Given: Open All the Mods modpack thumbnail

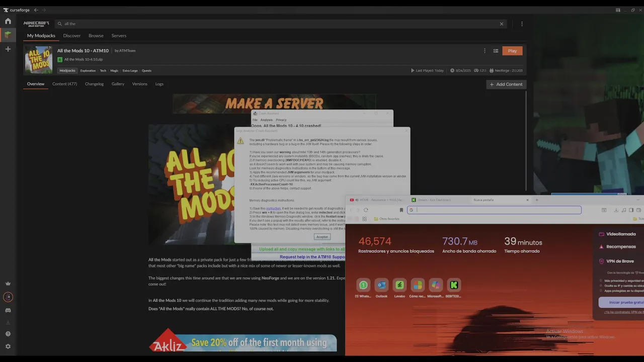Looking at the screenshot, I should [x=39, y=60].
